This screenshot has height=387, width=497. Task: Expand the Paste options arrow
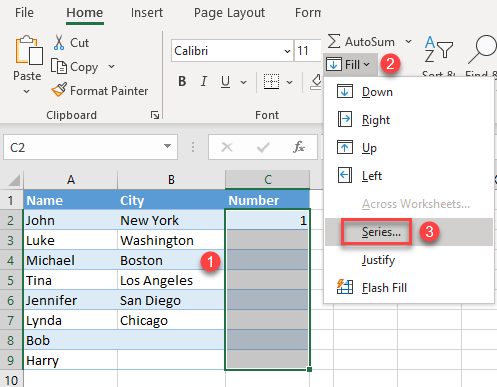pyautogui.click(x=27, y=91)
